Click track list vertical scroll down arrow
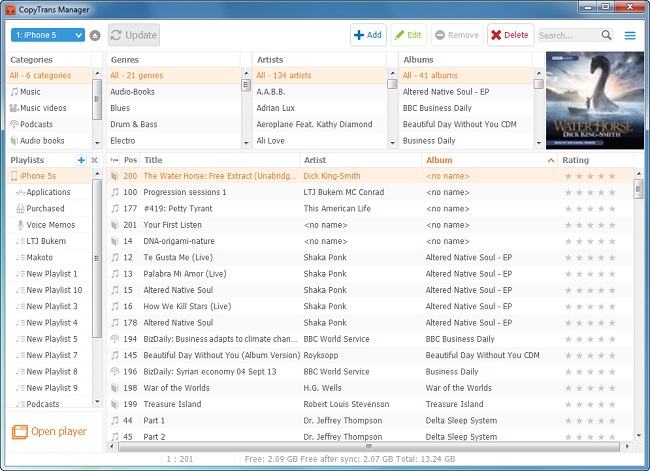650x471 pixels. tap(638, 435)
